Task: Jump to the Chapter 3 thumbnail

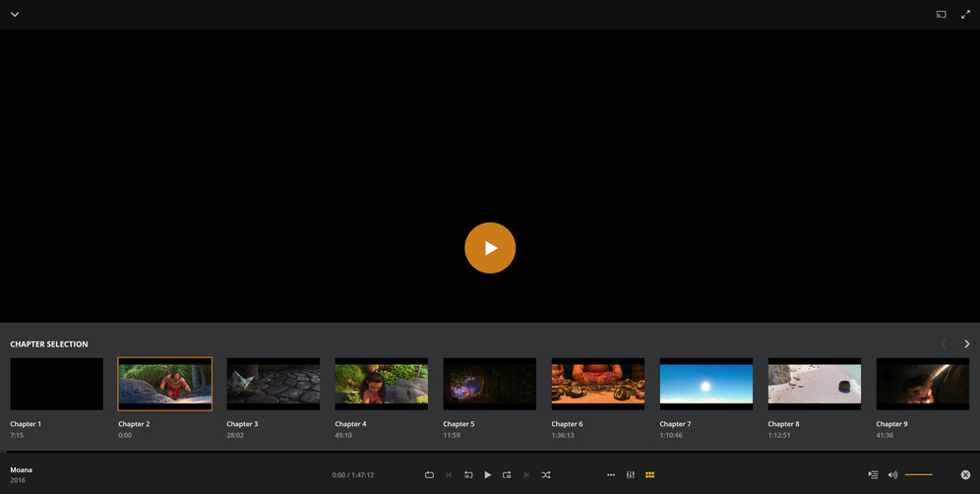Action: (x=274, y=384)
